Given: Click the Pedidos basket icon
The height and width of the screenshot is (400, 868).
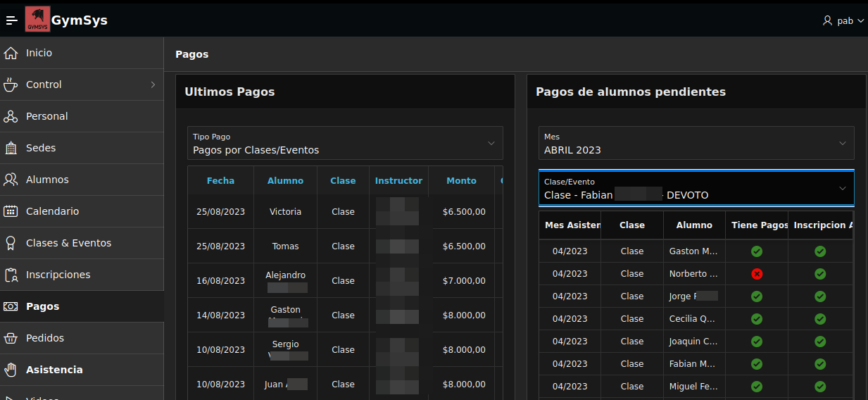Looking at the screenshot, I should pos(11,338).
